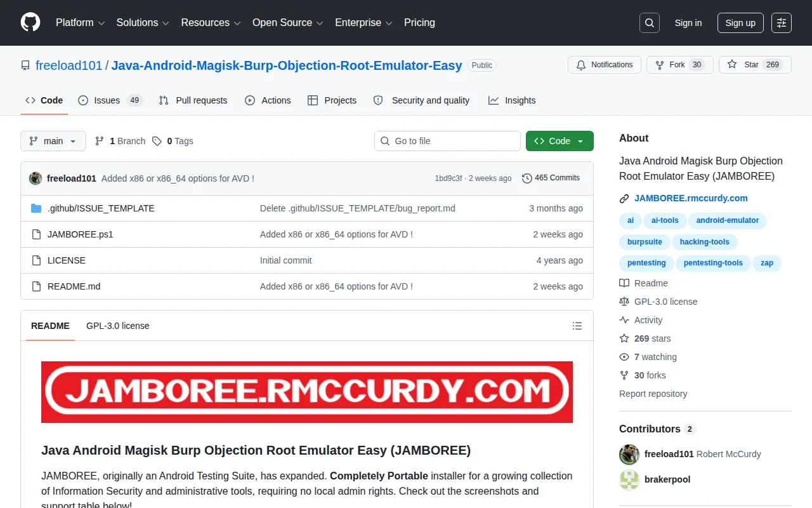This screenshot has height=508, width=812.
Task: Click the JAMBOREE.ps1 file icon
Action: tap(36, 234)
